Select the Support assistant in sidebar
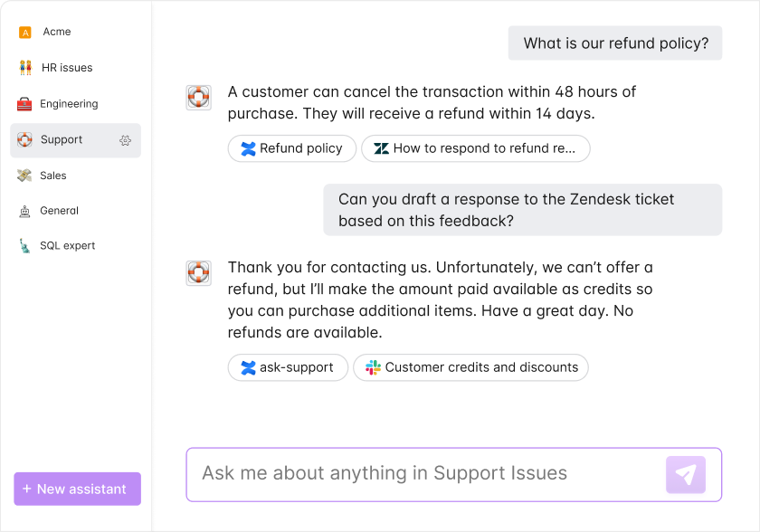This screenshot has width=760, height=532. (x=76, y=140)
